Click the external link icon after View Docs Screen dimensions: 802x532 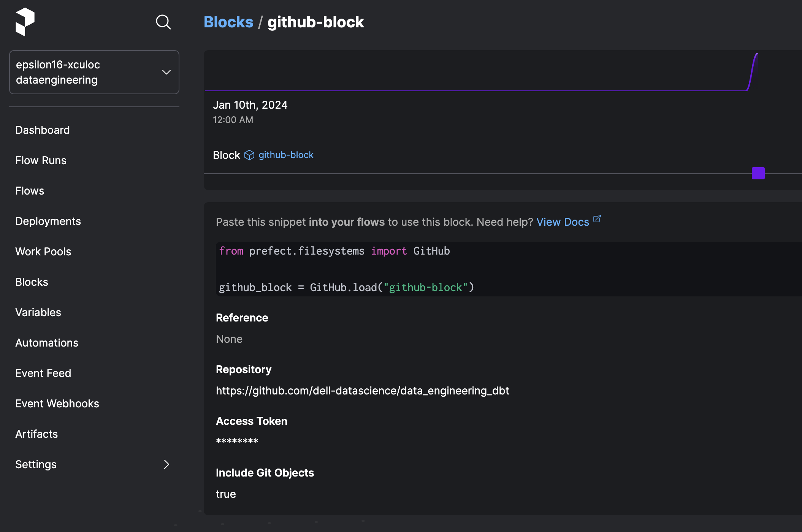click(x=597, y=218)
